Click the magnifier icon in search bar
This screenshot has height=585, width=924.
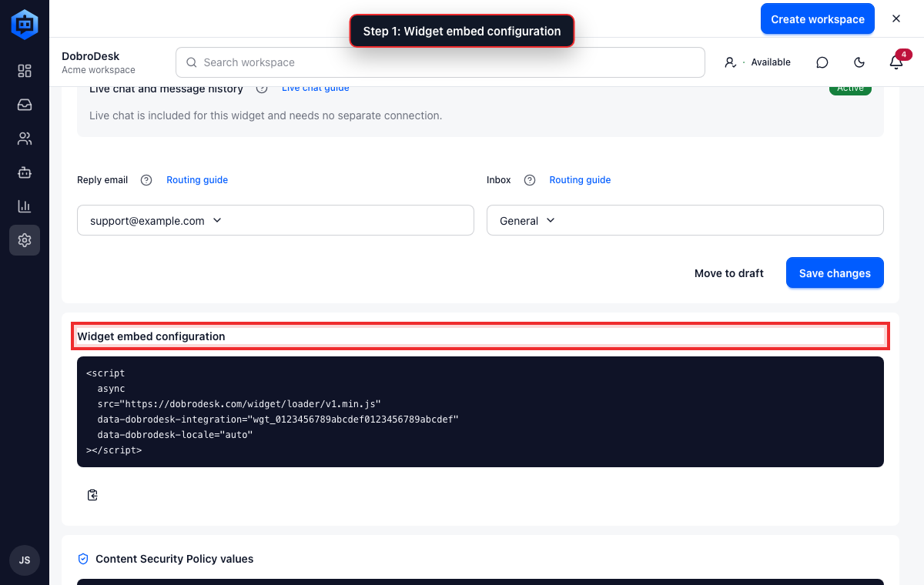pos(192,62)
